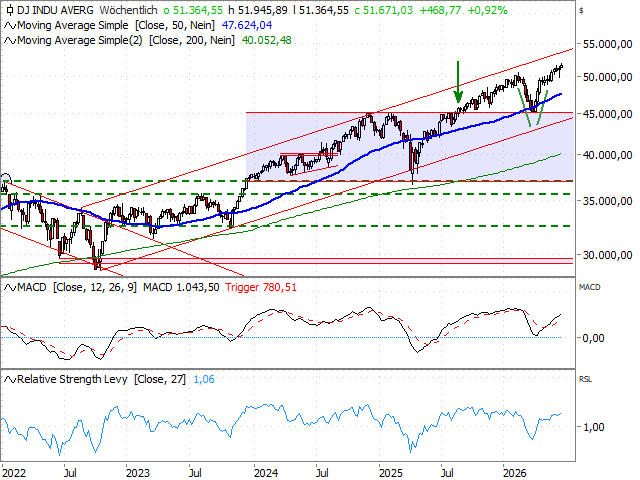Click the 2024 time axis label

[266, 473]
